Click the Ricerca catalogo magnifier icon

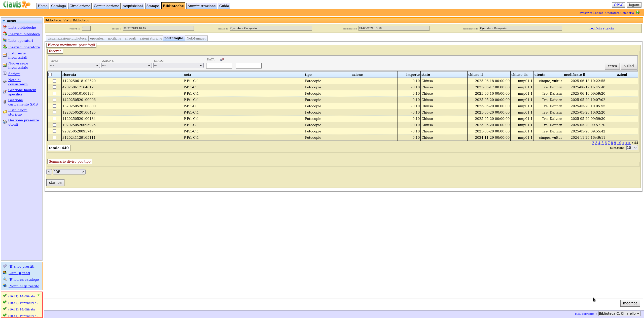[5, 279]
